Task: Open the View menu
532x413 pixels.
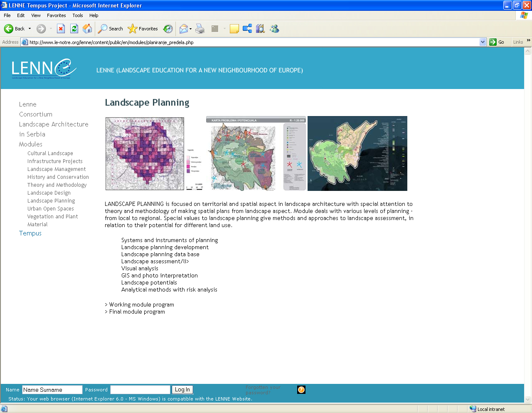Action: tap(36, 15)
